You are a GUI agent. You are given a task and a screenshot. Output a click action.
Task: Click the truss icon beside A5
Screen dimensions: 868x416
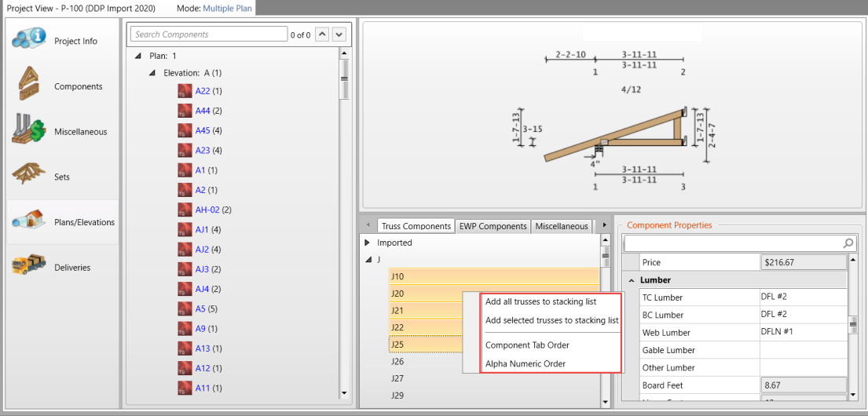tap(185, 308)
